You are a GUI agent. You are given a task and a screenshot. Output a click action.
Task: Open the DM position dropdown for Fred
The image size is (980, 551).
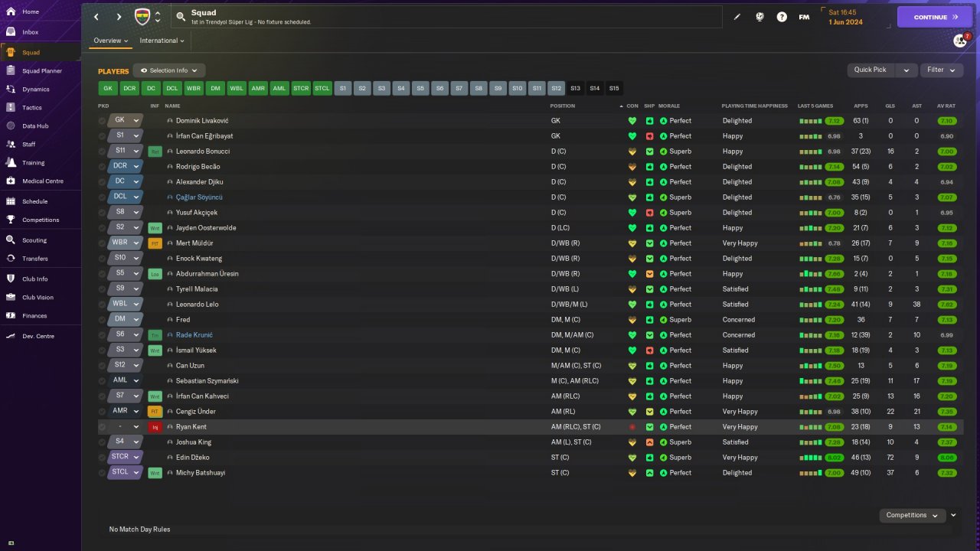(x=126, y=319)
